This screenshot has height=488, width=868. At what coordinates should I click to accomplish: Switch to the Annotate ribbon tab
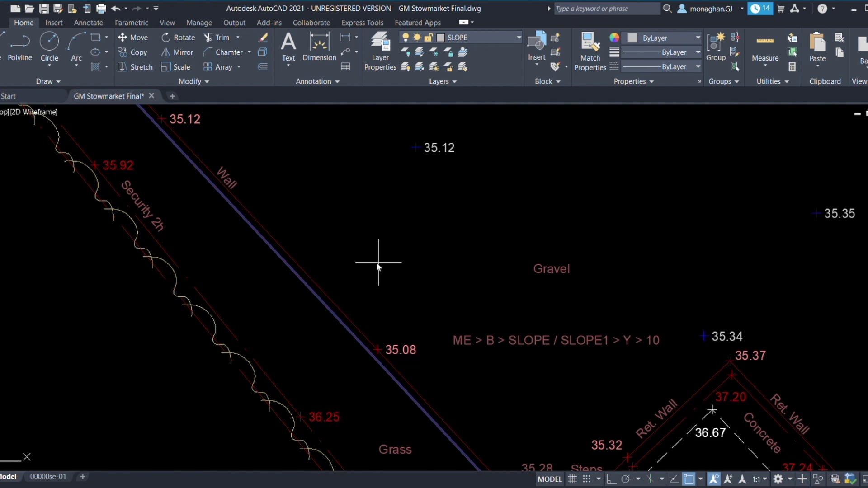pyautogui.click(x=88, y=22)
